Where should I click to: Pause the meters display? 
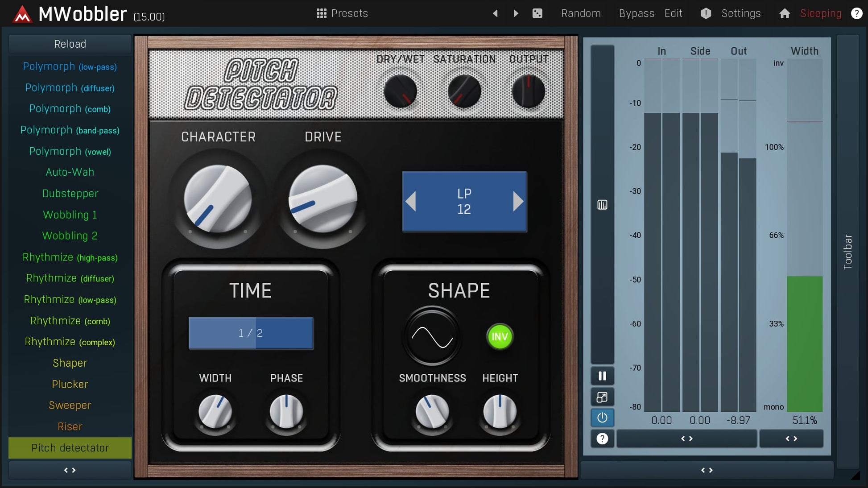pyautogui.click(x=602, y=376)
